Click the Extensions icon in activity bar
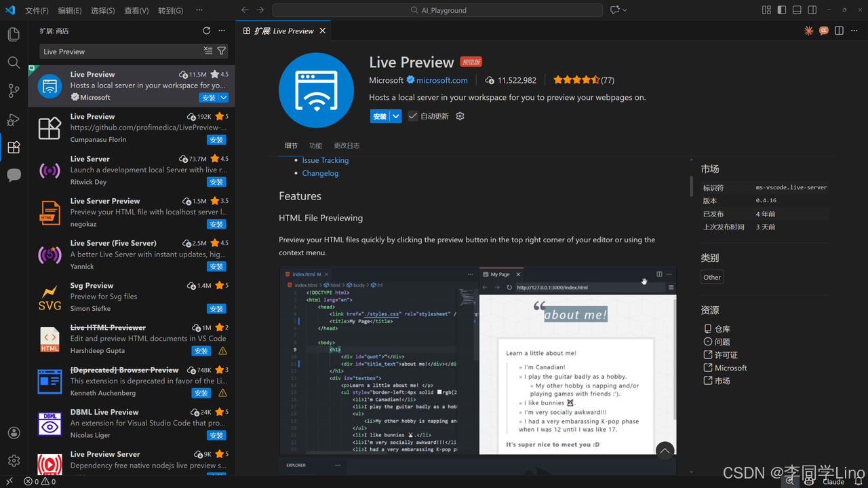The width and height of the screenshot is (868, 488). (x=14, y=147)
